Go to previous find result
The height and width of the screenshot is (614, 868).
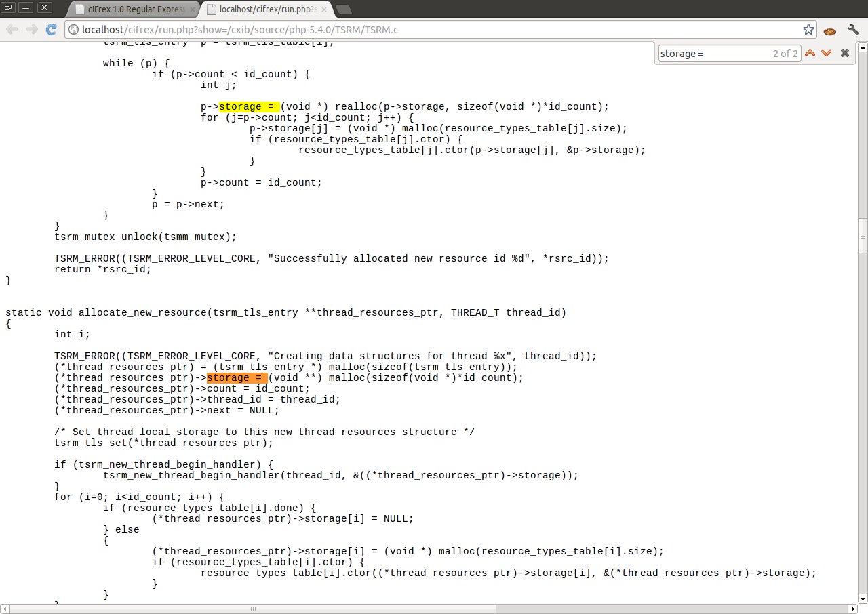point(810,54)
